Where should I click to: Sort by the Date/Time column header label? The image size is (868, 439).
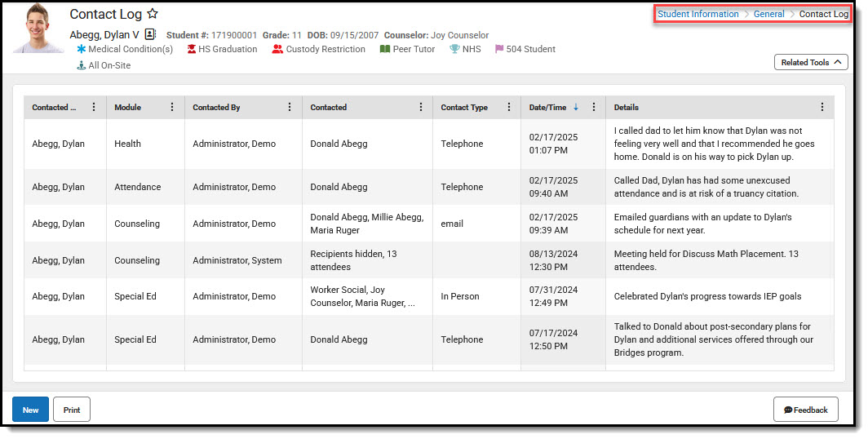[x=547, y=108]
